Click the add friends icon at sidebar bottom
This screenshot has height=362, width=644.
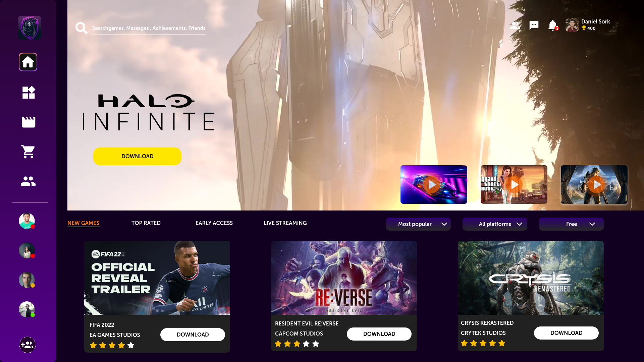click(28, 345)
